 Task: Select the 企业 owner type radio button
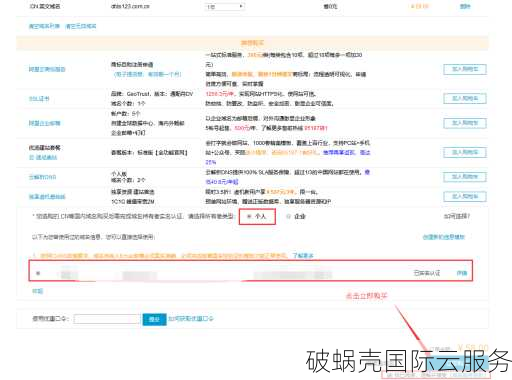coord(288,216)
